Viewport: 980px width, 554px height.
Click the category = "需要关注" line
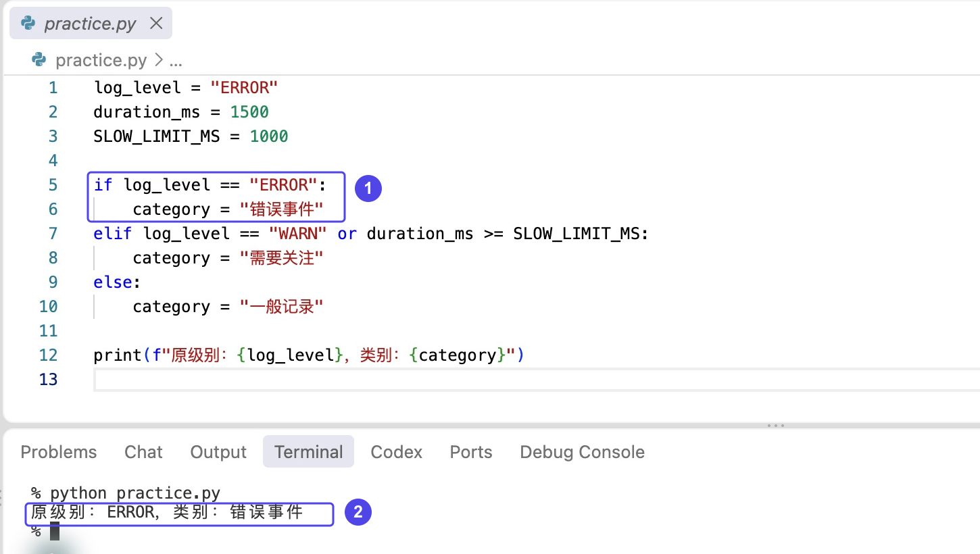(228, 258)
